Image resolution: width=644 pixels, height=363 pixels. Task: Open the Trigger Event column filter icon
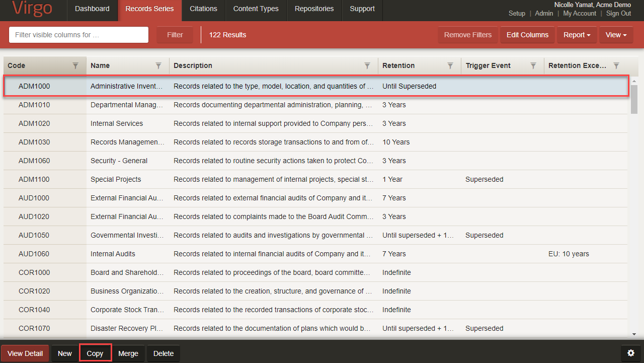pos(533,65)
